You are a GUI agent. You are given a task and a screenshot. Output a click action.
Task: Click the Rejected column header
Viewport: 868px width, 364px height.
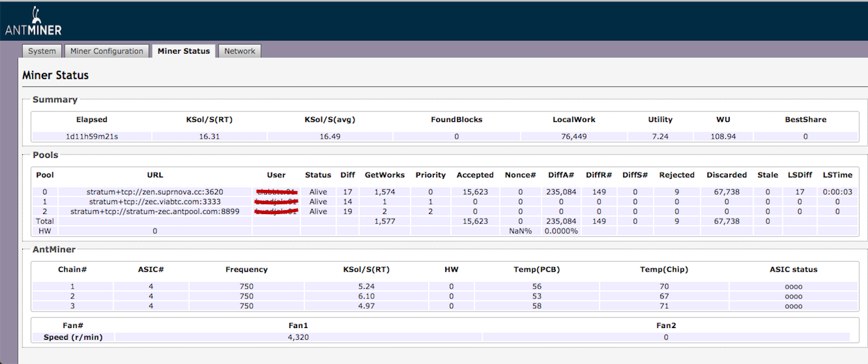pos(677,175)
